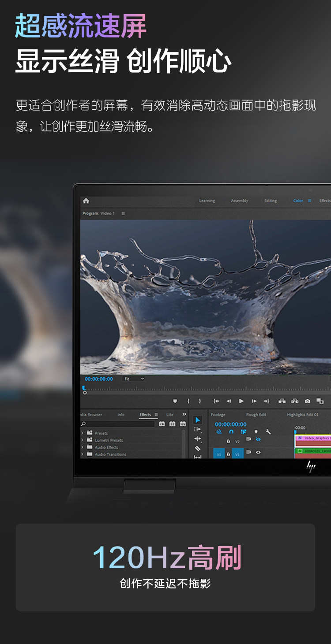The image size is (331, 644).
Task: Select the Track Select Forward tool
Action: tap(198, 429)
